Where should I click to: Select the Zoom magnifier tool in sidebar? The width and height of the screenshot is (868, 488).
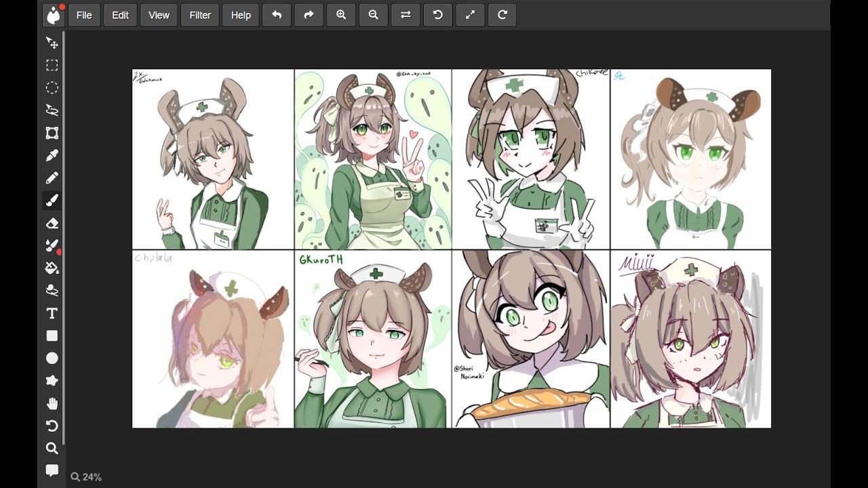click(x=52, y=448)
